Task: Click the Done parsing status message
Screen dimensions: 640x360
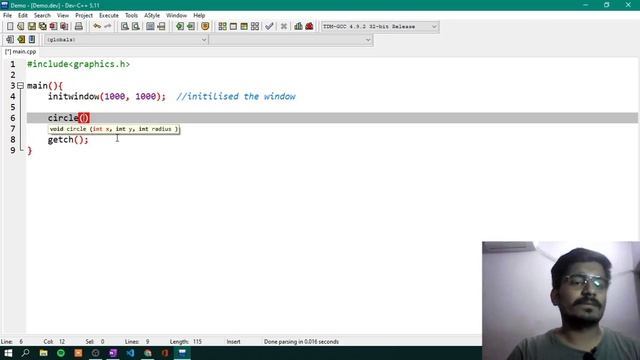Action: (x=301, y=342)
